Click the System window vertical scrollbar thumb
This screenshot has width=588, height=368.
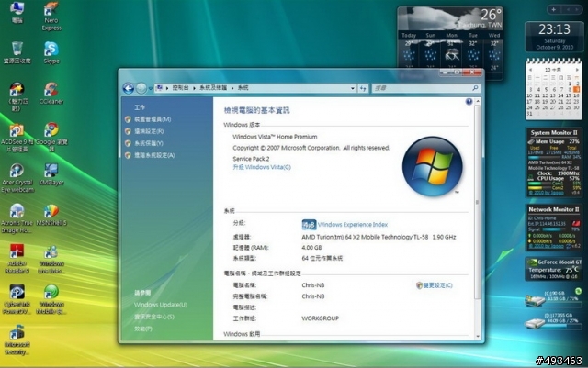click(x=478, y=203)
